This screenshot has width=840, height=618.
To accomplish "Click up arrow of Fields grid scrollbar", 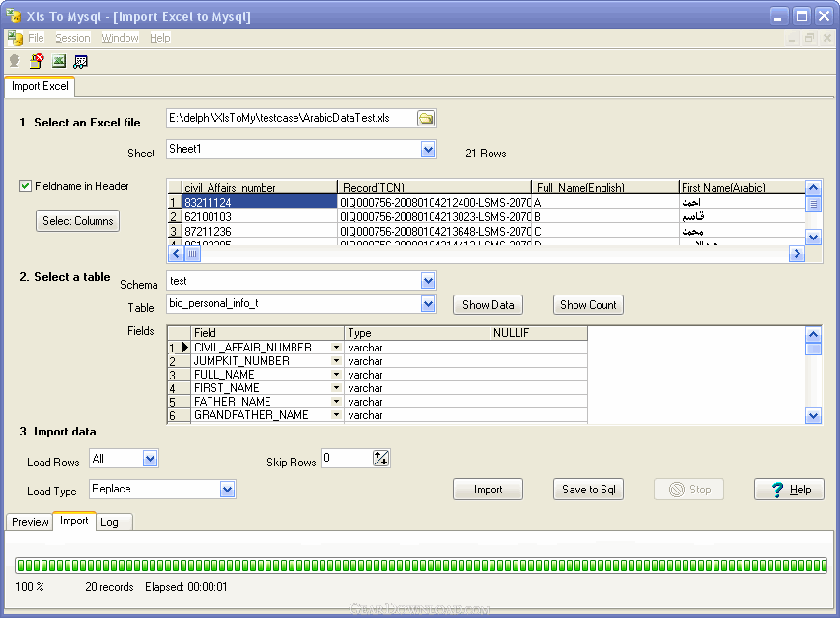I will 813,335.
